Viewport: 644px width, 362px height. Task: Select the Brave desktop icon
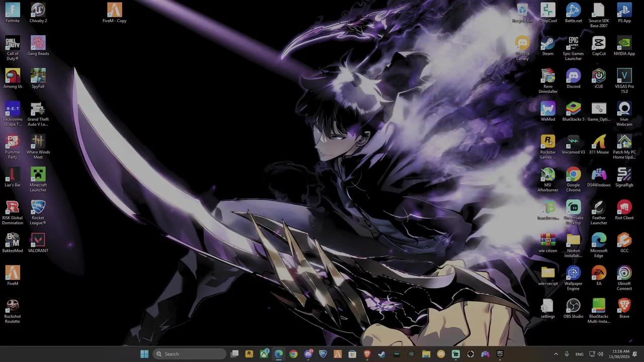coord(624,309)
